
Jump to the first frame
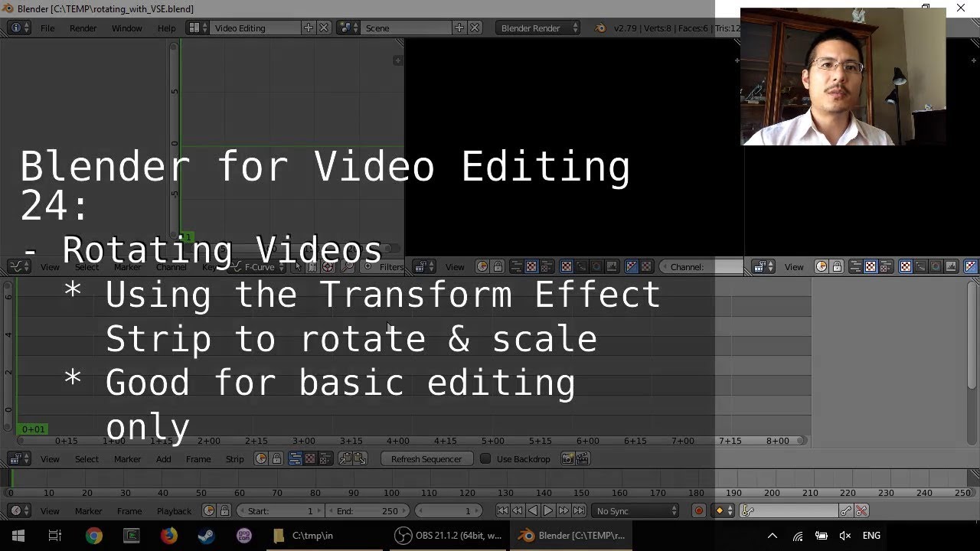tap(502, 510)
